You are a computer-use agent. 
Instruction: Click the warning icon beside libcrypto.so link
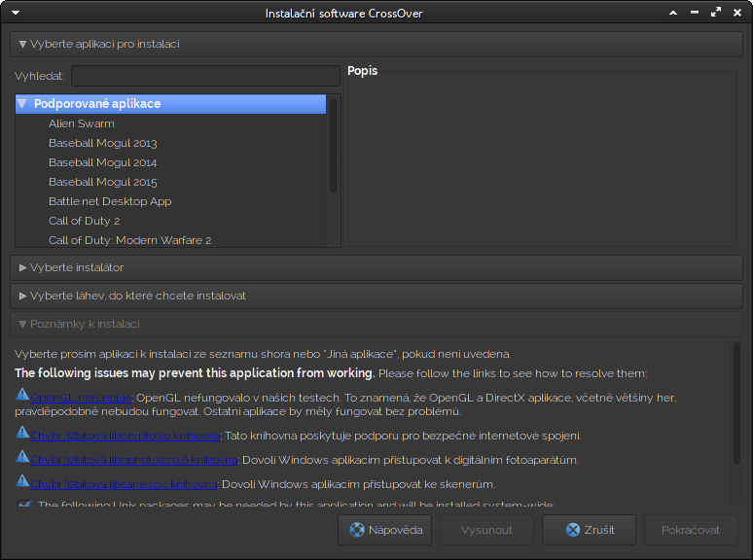[x=22, y=433]
